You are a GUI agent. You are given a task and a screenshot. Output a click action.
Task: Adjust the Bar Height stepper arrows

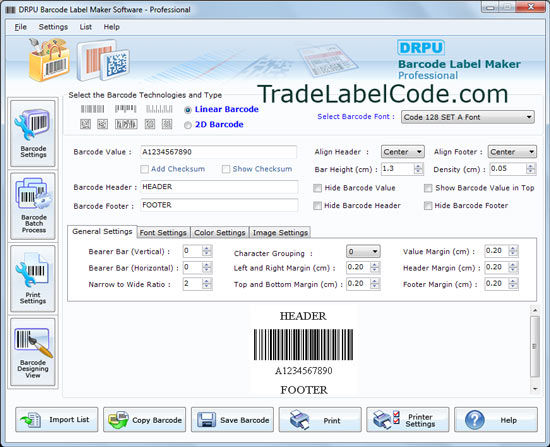(418, 169)
